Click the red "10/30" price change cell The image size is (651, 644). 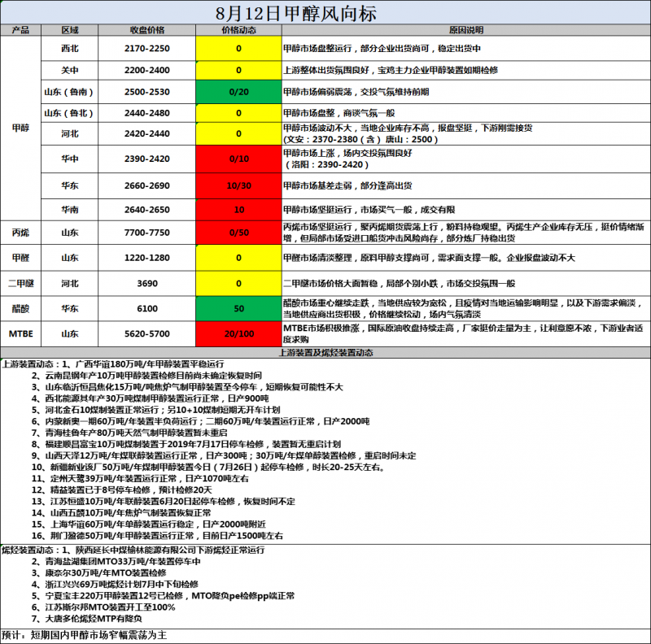click(x=238, y=186)
